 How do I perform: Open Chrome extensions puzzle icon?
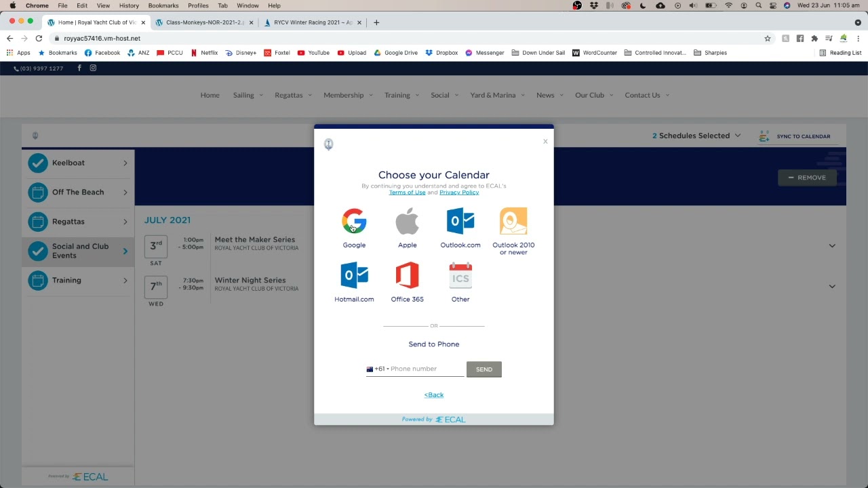[x=814, y=39]
